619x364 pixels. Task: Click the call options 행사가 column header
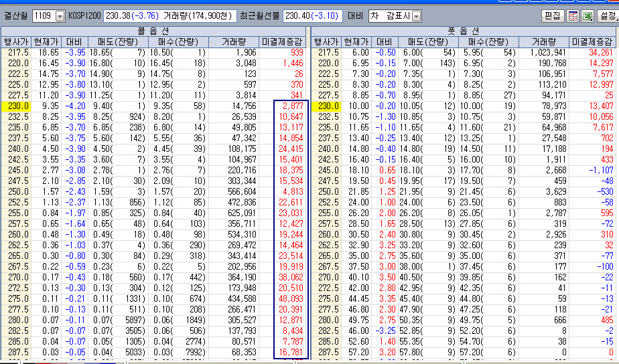(x=16, y=41)
